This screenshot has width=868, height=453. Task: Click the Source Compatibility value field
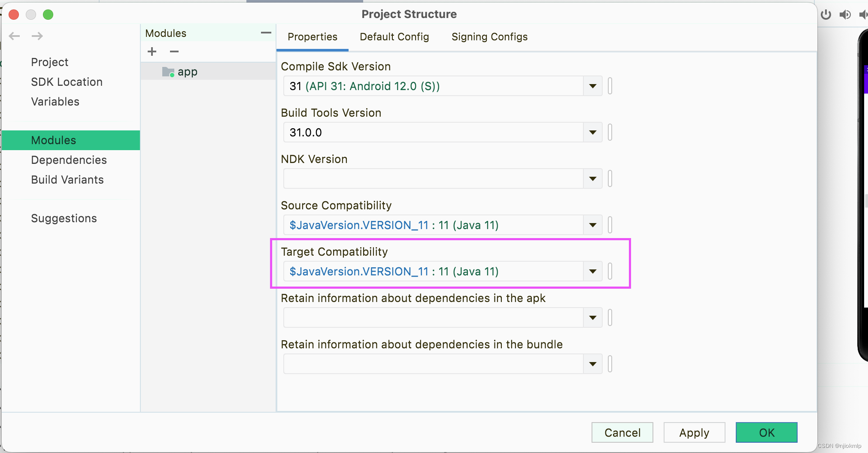(429, 225)
